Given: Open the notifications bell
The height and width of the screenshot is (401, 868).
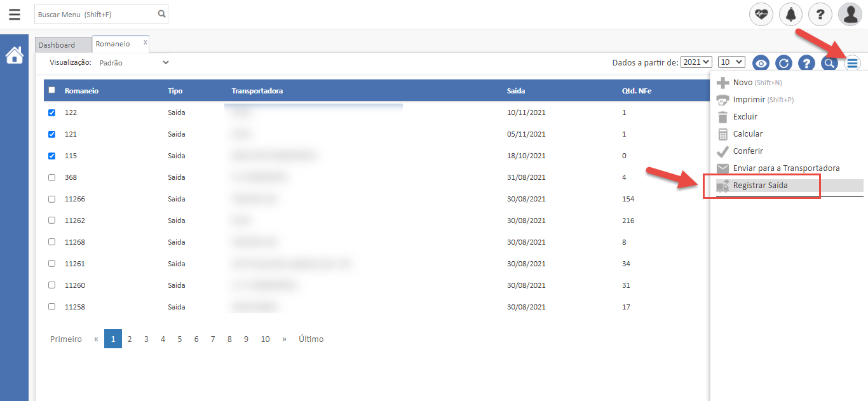Looking at the screenshot, I should (790, 14).
